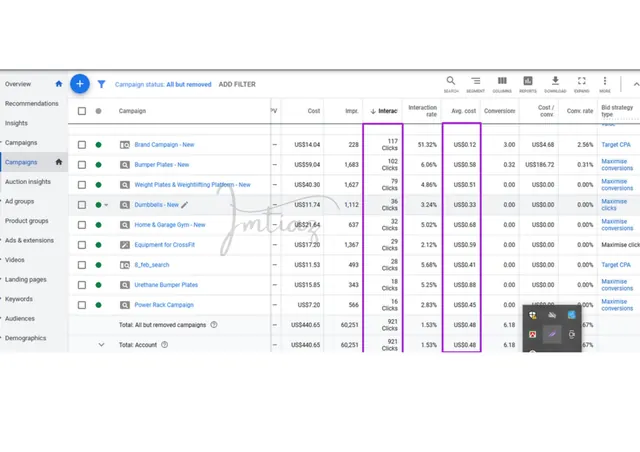Open Insights in the sidebar
The height and width of the screenshot is (452, 640).
[x=16, y=123]
